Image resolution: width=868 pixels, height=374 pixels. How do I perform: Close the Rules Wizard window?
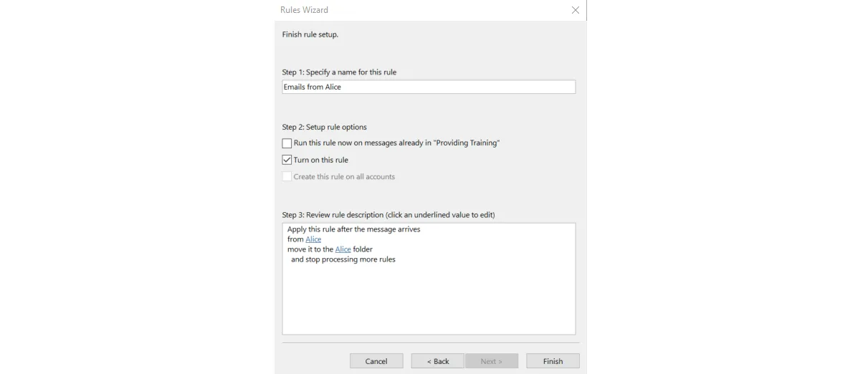click(x=575, y=10)
